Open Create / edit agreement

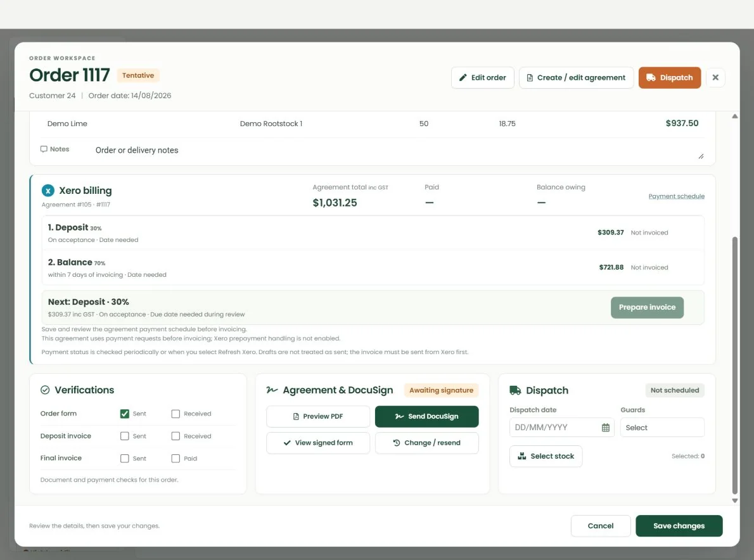click(x=576, y=77)
